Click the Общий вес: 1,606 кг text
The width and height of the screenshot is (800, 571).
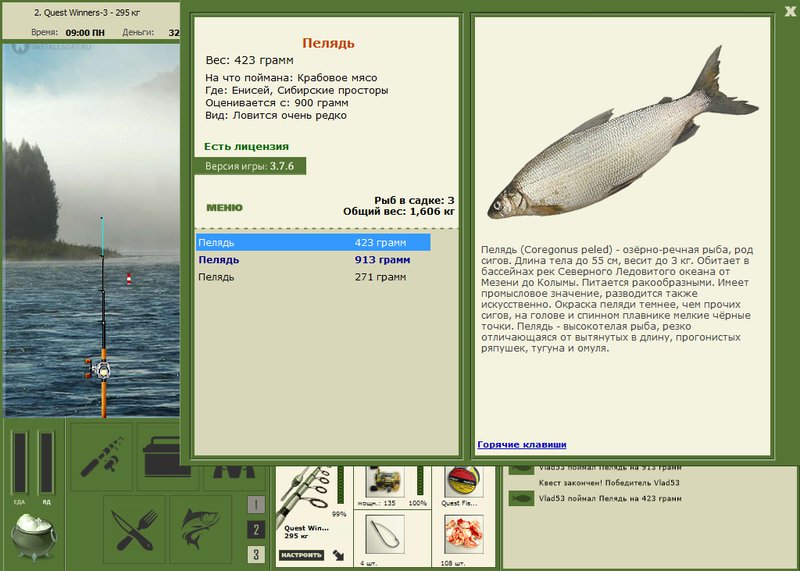[398, 211]
